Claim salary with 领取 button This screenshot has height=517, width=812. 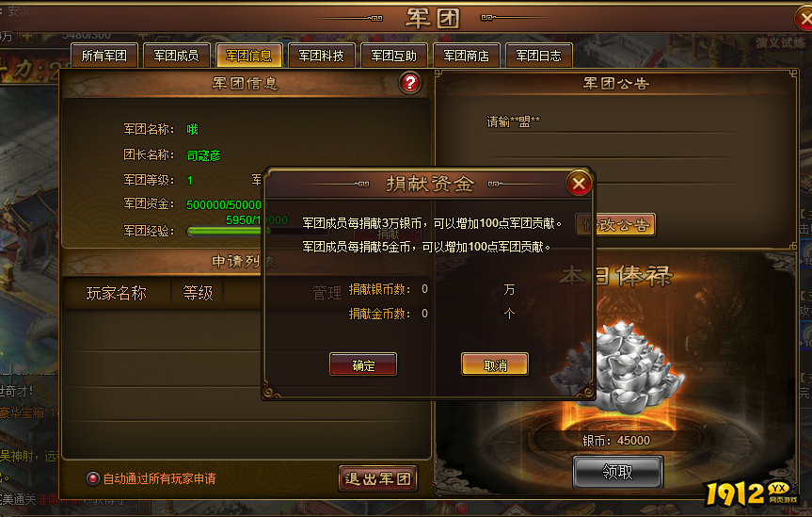point(618,472)
